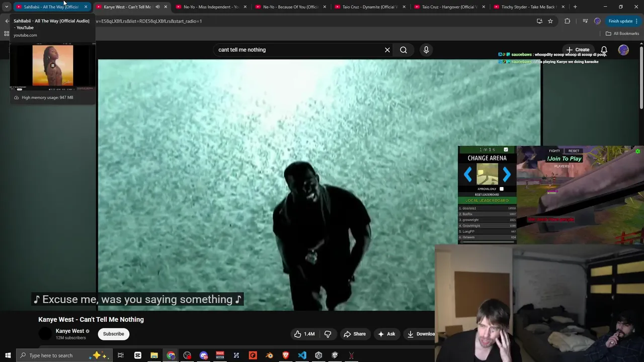Close the SahBabii tab
This screenshot has height=362, width=644.
click(86, 7)
